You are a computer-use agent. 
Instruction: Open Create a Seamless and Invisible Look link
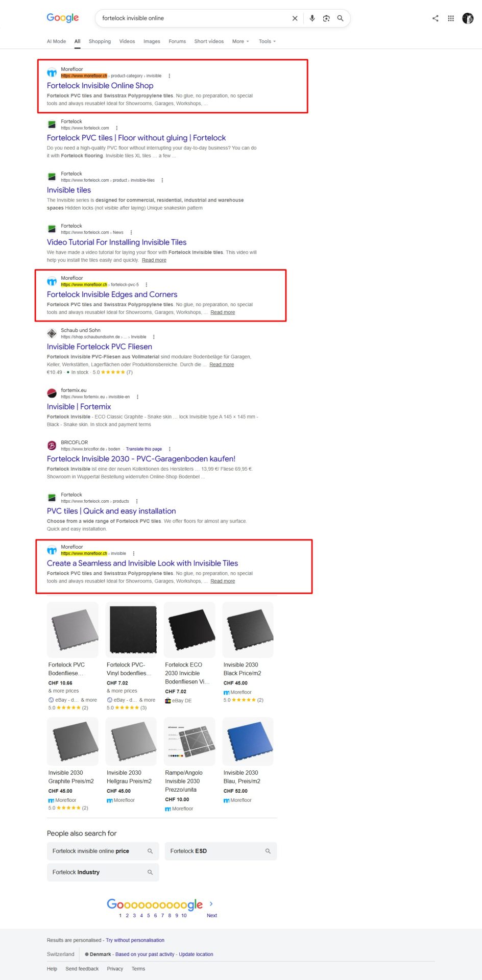coord(142,563)
